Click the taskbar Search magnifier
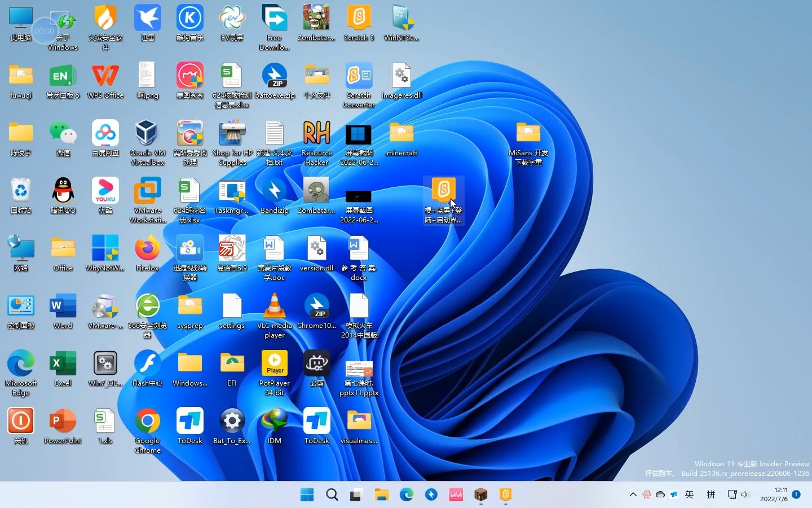Viewport: 812px width, 508px height. 332,495
